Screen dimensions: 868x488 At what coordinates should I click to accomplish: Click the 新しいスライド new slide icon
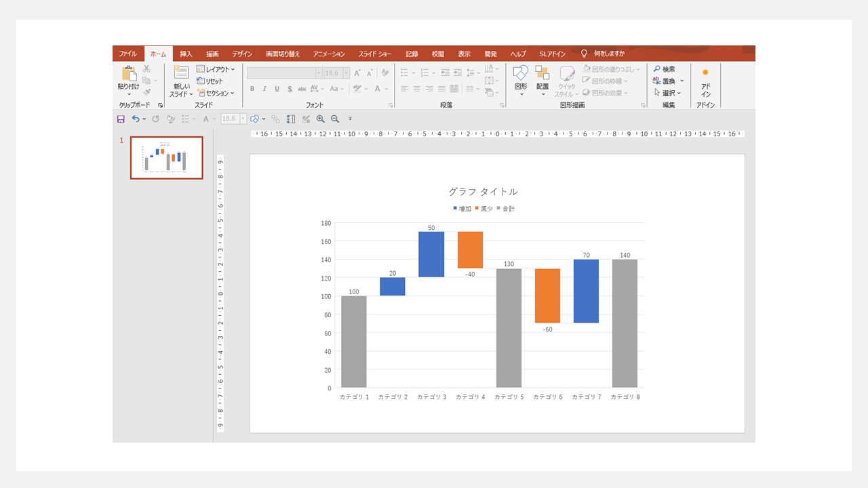[x=181, y=73]
